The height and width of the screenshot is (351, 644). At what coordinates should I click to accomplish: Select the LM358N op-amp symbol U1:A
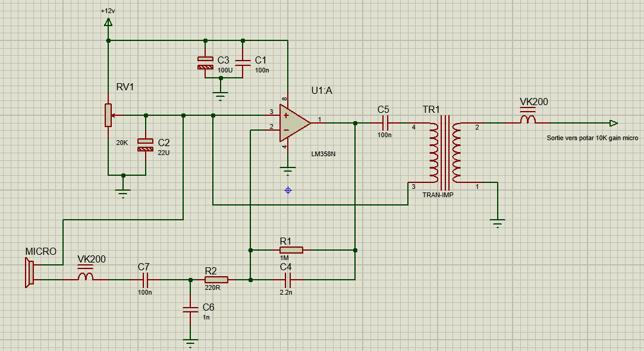coord(294,124)
